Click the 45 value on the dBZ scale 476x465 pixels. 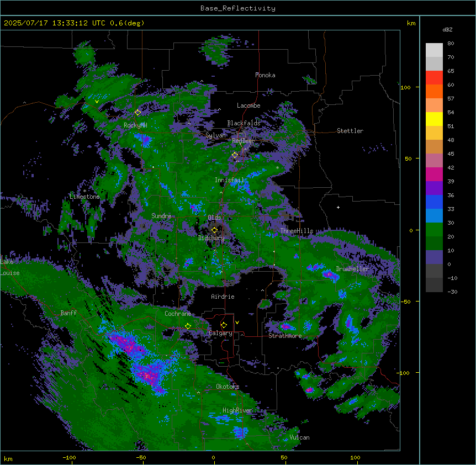451,154
